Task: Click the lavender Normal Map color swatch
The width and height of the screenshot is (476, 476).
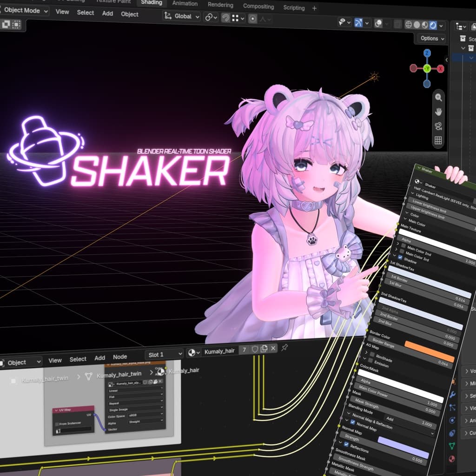Action: (x=403, y=447)
